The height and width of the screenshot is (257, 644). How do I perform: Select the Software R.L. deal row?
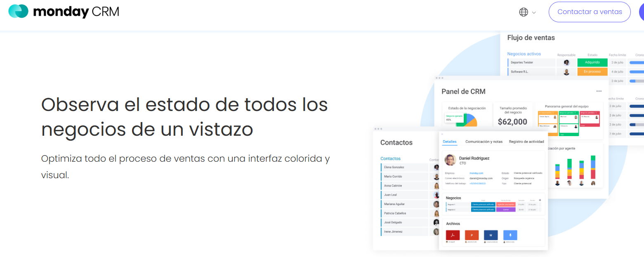(x=531, y=72)
